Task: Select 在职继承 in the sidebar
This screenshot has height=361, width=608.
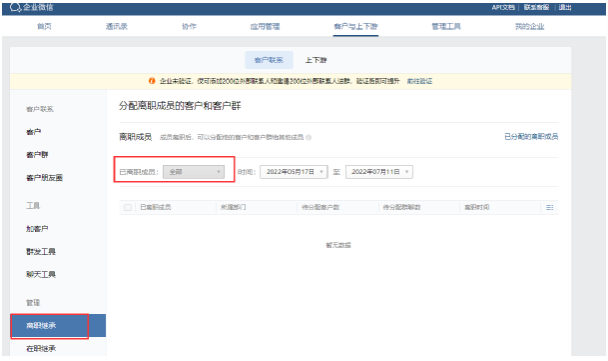Action: pyautogui.click(x=41, y=348)
